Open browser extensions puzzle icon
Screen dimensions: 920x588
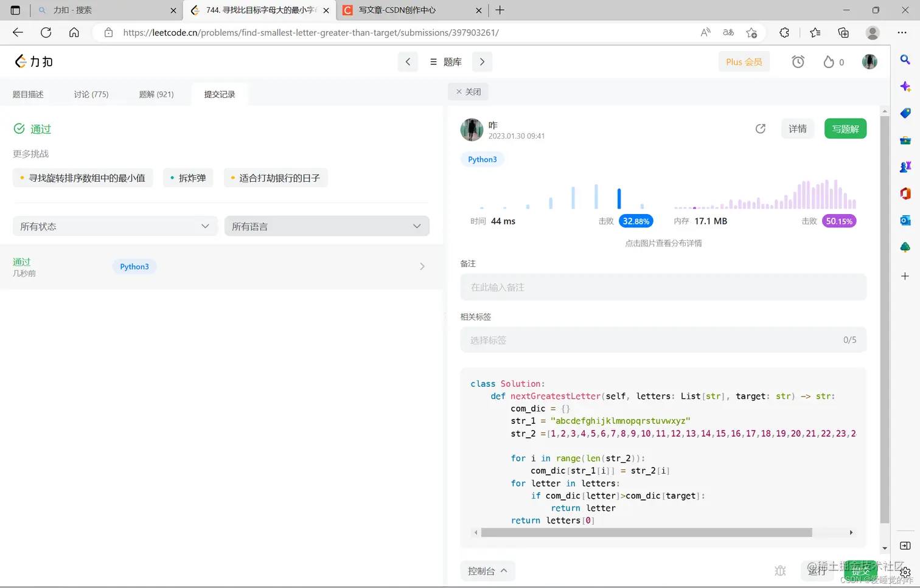(x=784, y=33)
